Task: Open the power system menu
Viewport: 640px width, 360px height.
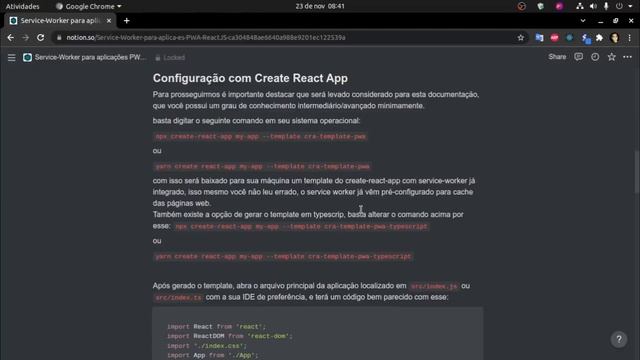Action: click(x=624, y=6)
